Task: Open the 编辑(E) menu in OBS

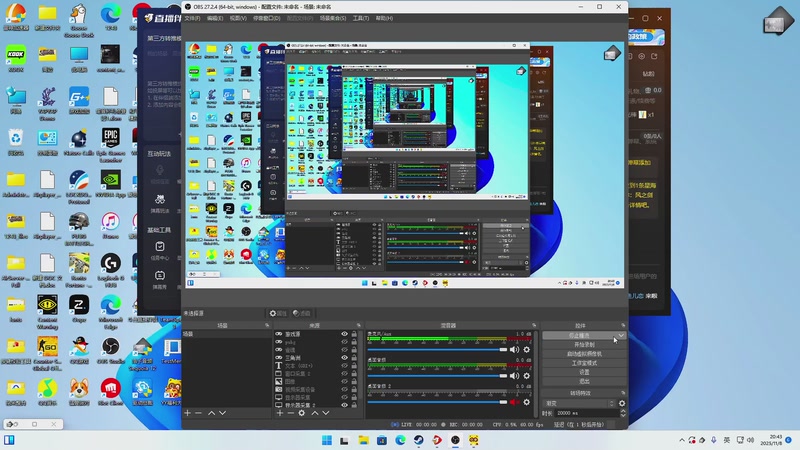Action: click(x=215, y=18)
